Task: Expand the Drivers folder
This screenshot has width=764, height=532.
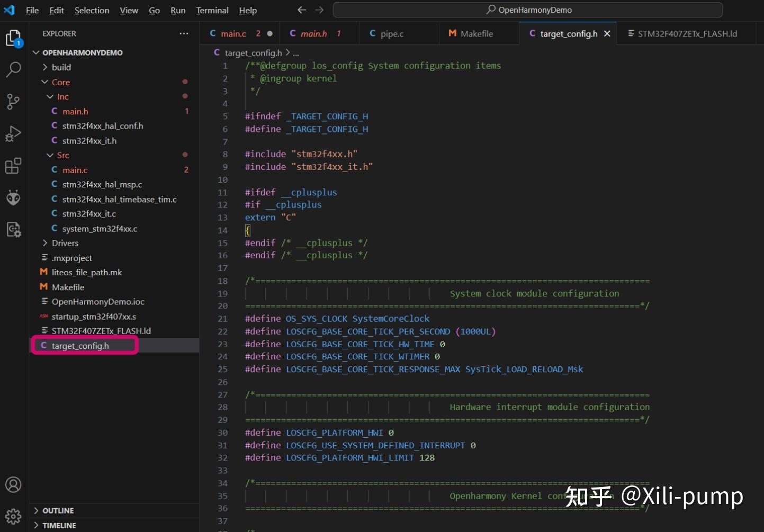Action: 65,243
